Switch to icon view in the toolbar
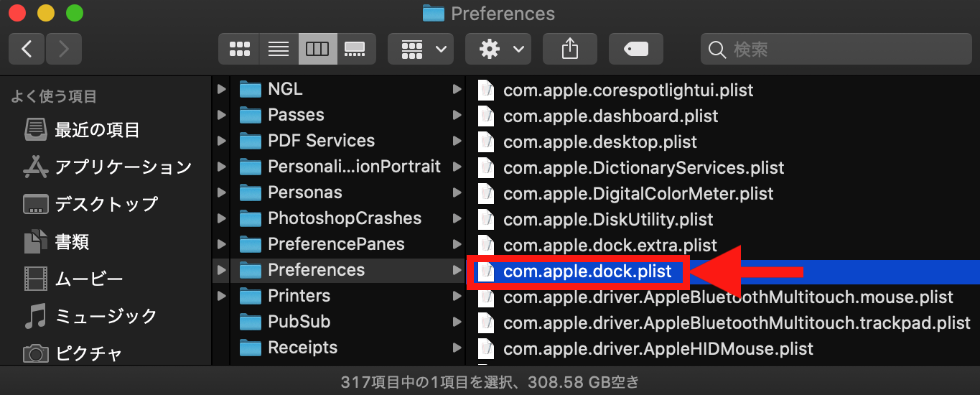 tap(239, 49)
